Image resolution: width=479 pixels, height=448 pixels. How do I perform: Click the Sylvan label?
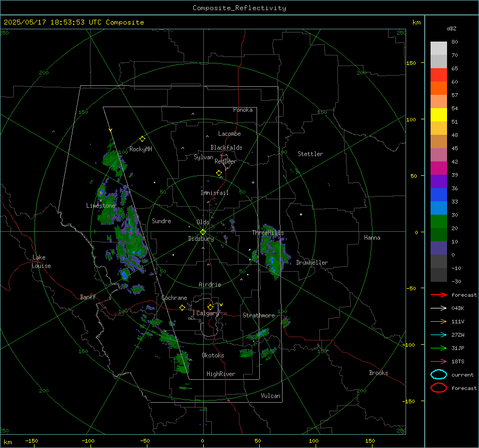pos(203,157)
